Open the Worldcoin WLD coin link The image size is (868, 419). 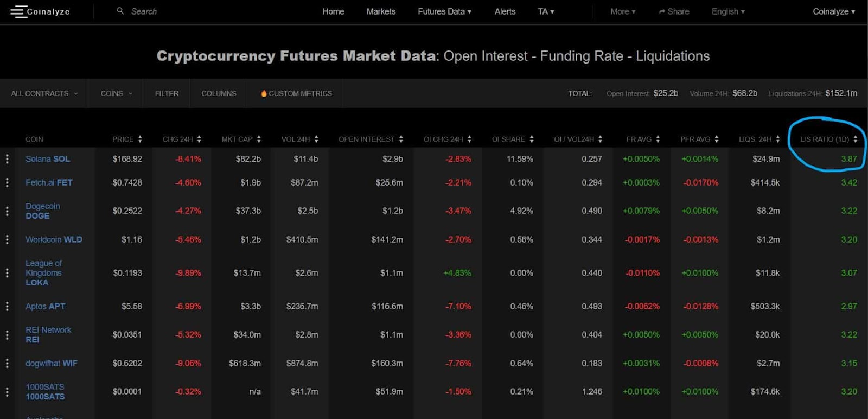click(x=54, y=239)
